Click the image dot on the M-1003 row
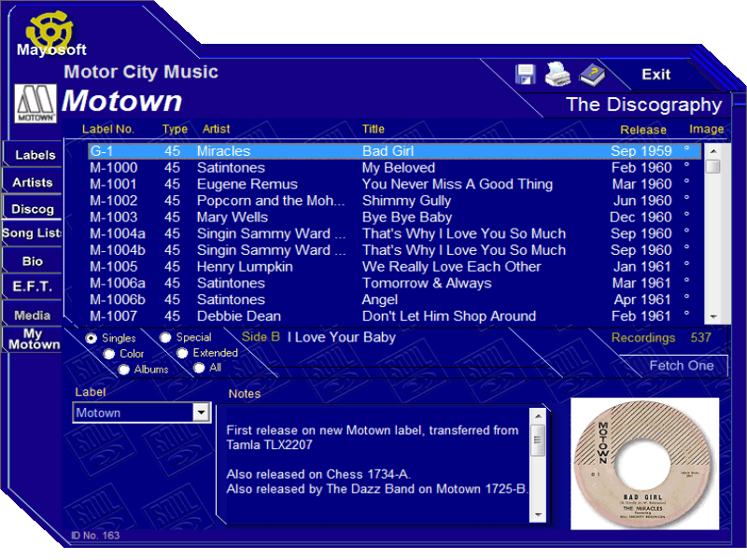The image size is (747, 560). point(686,215)
